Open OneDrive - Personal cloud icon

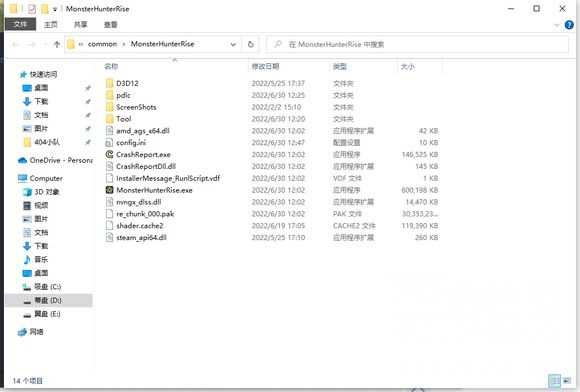pos(23,160)
